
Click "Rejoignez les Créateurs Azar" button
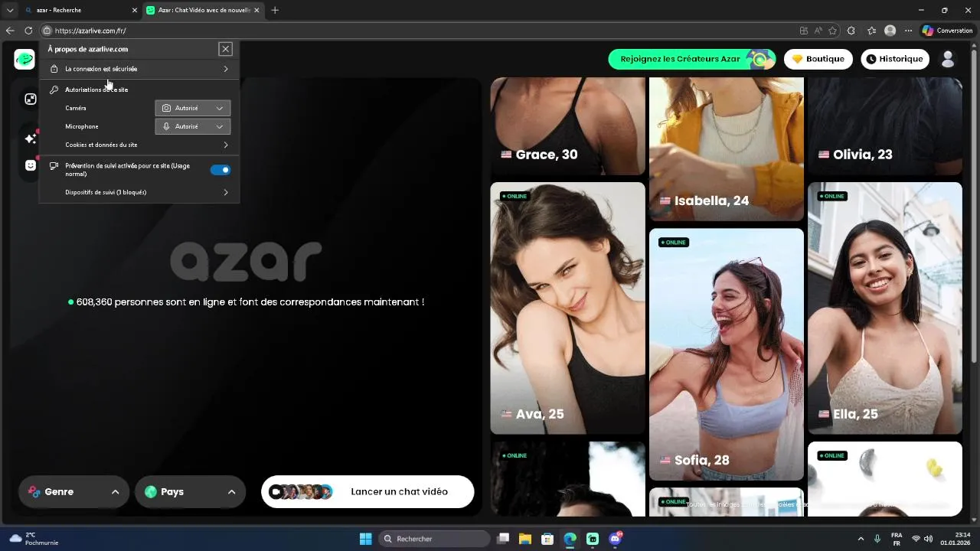[x=691, y=59]
